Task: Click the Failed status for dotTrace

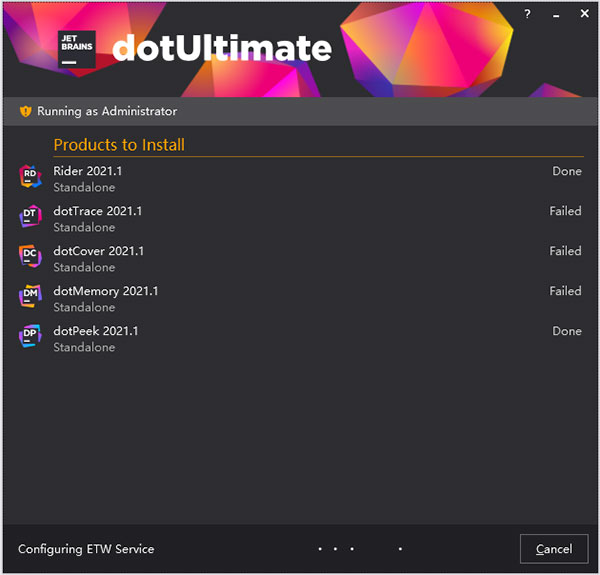Action: coord(566,211)
